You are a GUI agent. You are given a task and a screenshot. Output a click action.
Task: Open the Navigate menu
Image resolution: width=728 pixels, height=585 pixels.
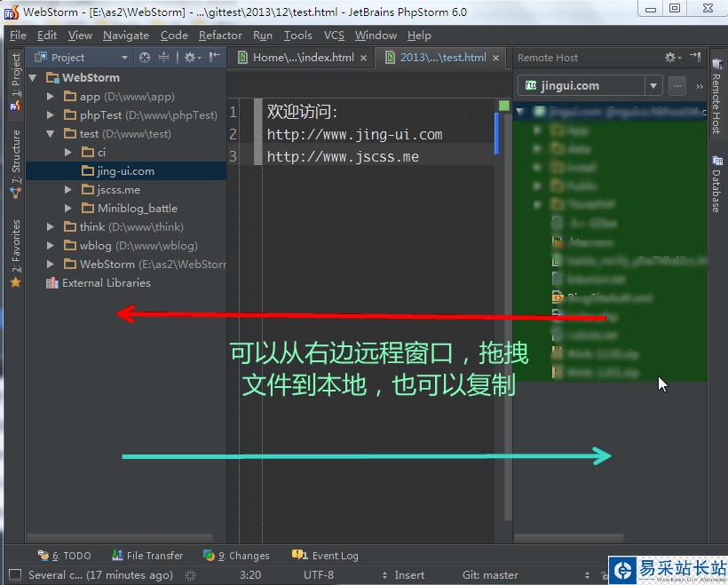[126, 36]
